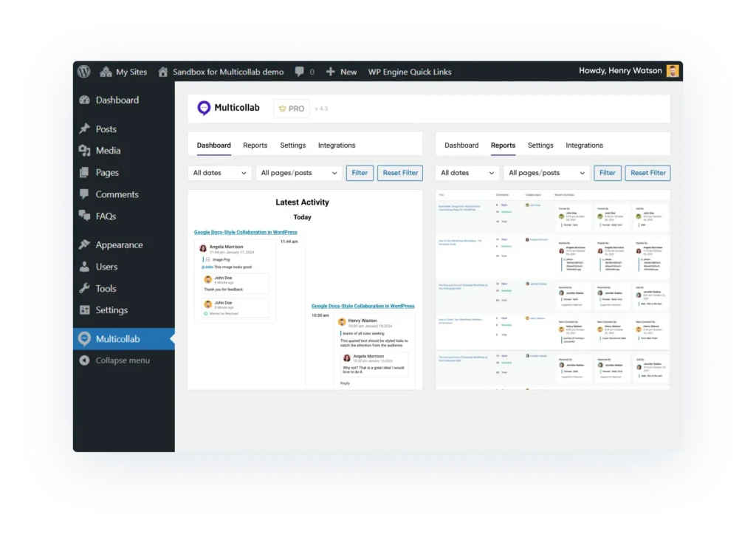Open Integrations tab above Latest Activity panel

click(x=337, y=146)
